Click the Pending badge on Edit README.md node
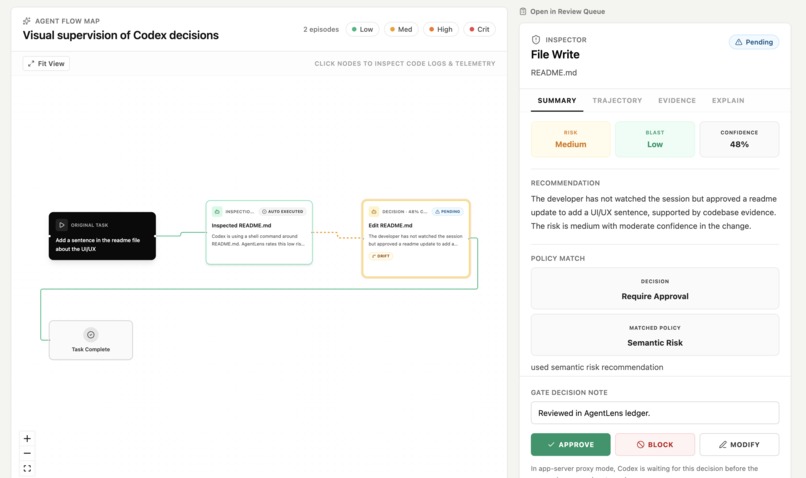Image resolution: width=806 pixels, height=478 pixels. point(447,211)
